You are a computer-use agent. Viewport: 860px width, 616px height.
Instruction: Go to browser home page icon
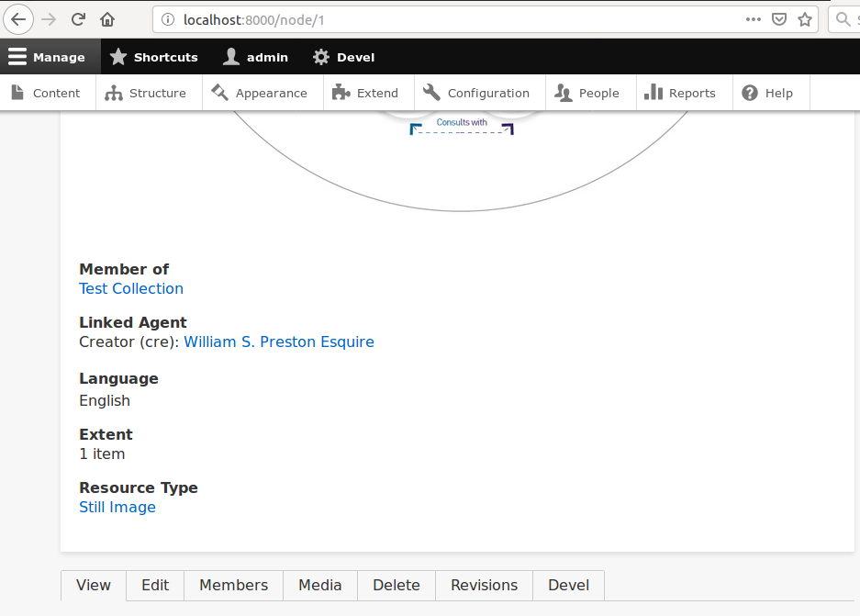pyautogui.click(x=108, y=19)
